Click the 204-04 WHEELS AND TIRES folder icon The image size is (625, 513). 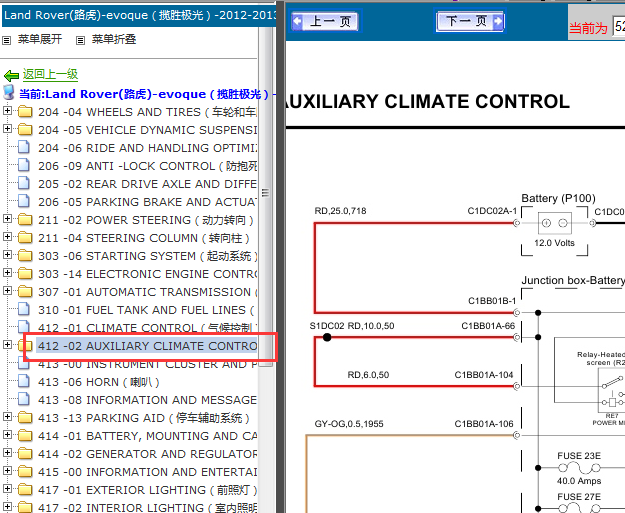click(x=25, y=111)
